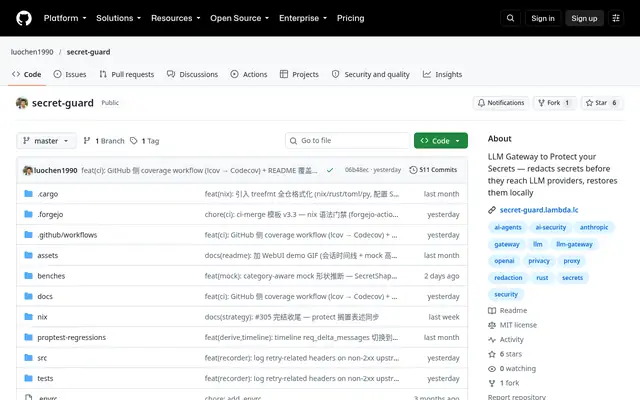Select the llm-gateway topic tag
640x400 pixels.
click(x=574, y=244)
